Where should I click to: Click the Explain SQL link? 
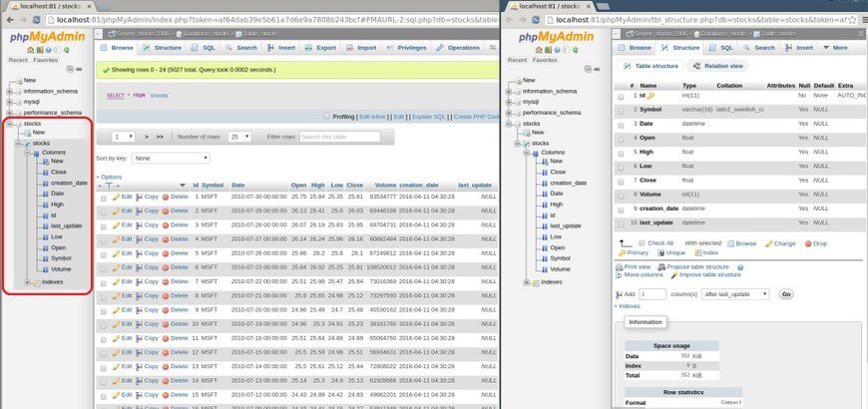coord(429,118)
